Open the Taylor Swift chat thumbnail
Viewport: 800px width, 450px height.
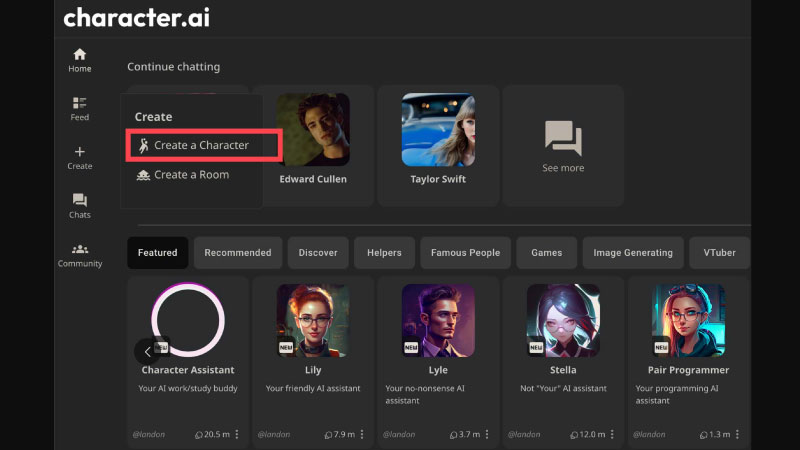click(x=438, y=129)
